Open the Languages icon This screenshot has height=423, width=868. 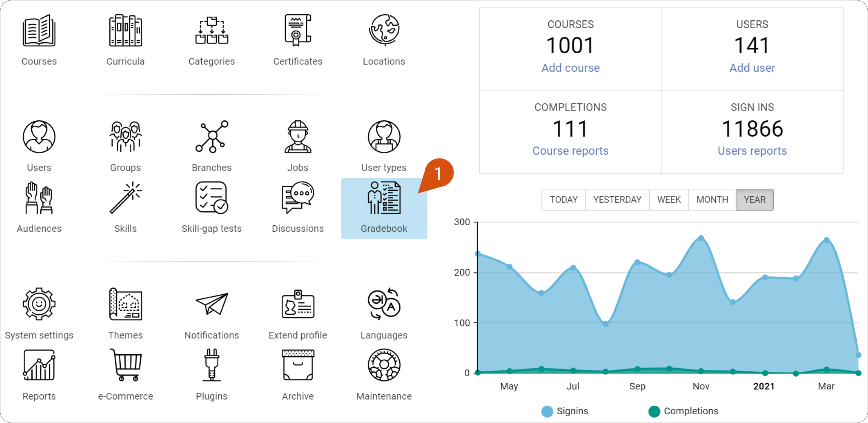pos(384,304)
